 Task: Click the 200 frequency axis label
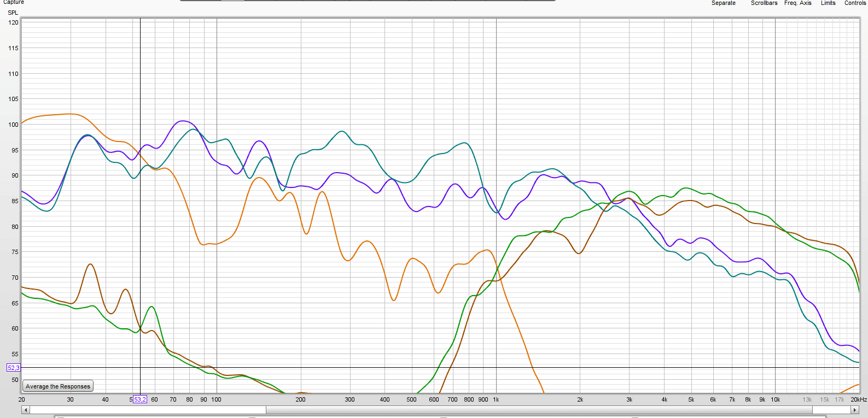pos(301,399)
